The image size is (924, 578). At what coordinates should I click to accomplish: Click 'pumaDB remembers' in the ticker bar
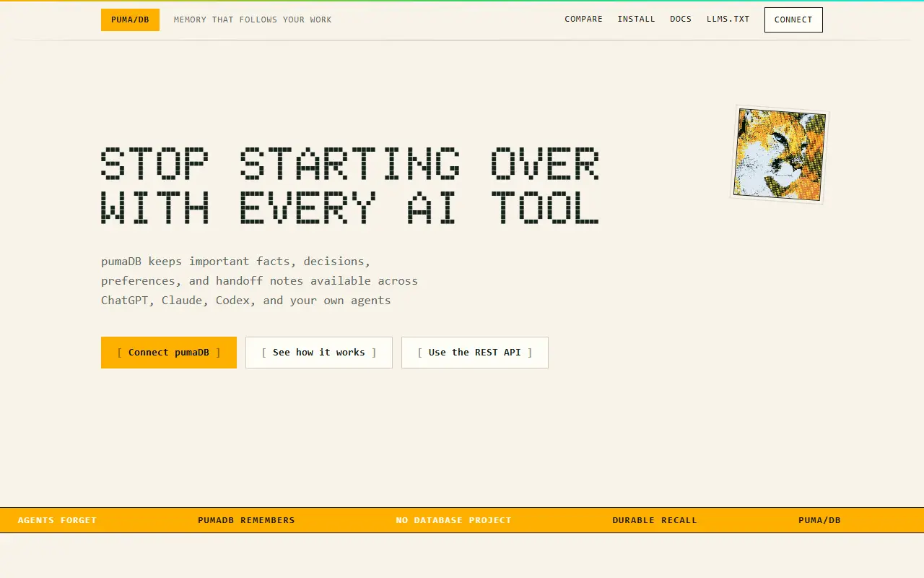pyautogui.click(x=246, y=520)
